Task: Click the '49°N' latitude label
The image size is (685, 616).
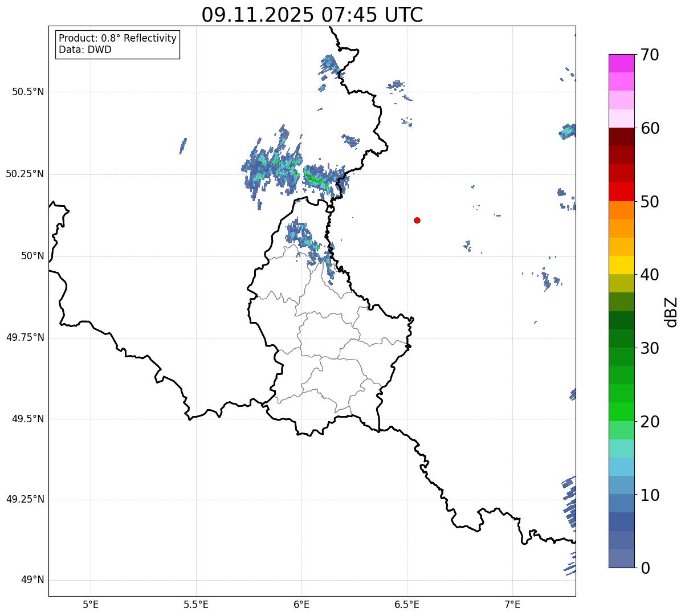Action: click(32, 580)
